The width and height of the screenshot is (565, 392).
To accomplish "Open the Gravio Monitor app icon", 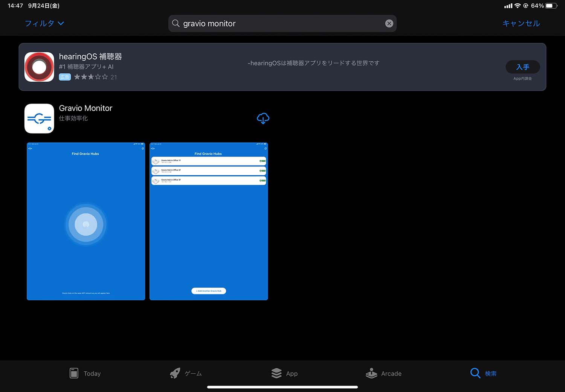I will coord(39,119).
